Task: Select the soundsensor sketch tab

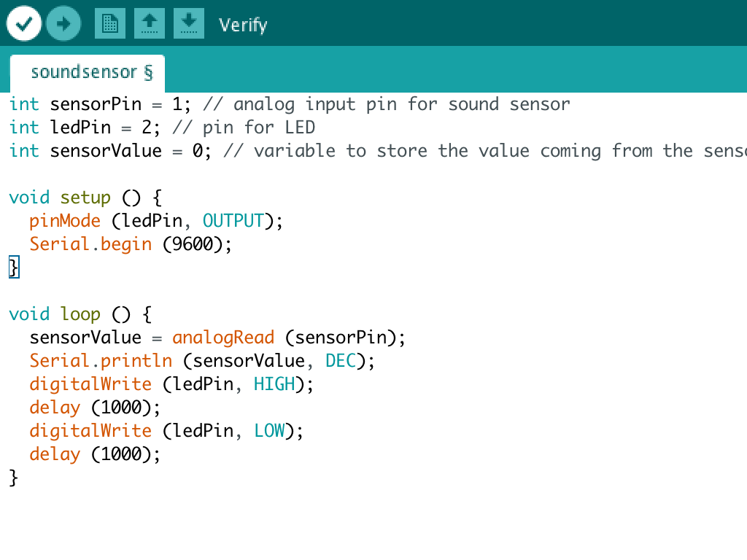Action: (x=88, y=73)
